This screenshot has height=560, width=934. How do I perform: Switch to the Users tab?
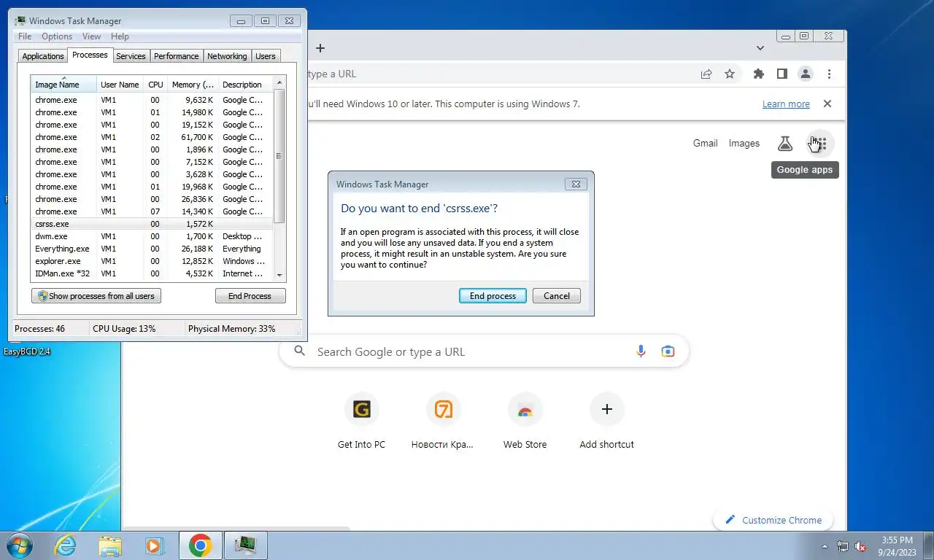point(266,56)
